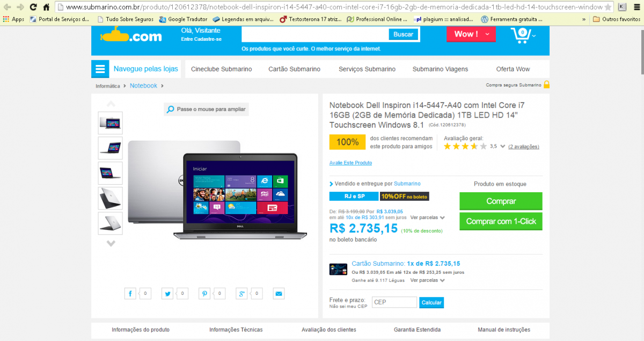Reload the page with the refresh icon
The height and width of the screenshot is (341, 644).
click(33, 7)
